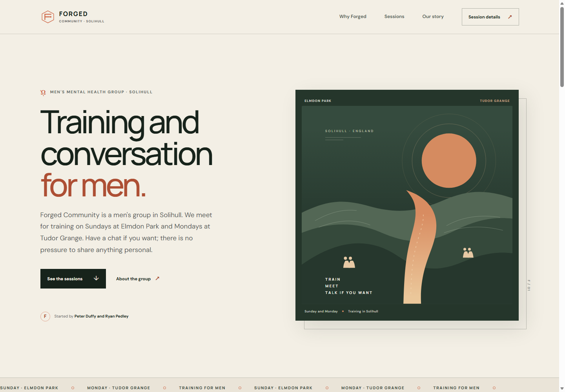
Task: Click the scrollbar down arrow
Action: pos(562,389)
